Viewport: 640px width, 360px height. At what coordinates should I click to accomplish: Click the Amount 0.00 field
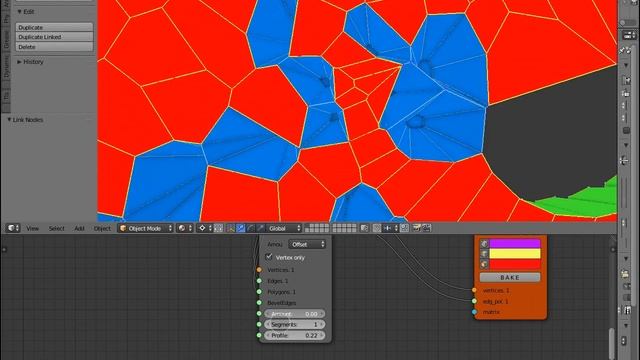coord(295,314)
